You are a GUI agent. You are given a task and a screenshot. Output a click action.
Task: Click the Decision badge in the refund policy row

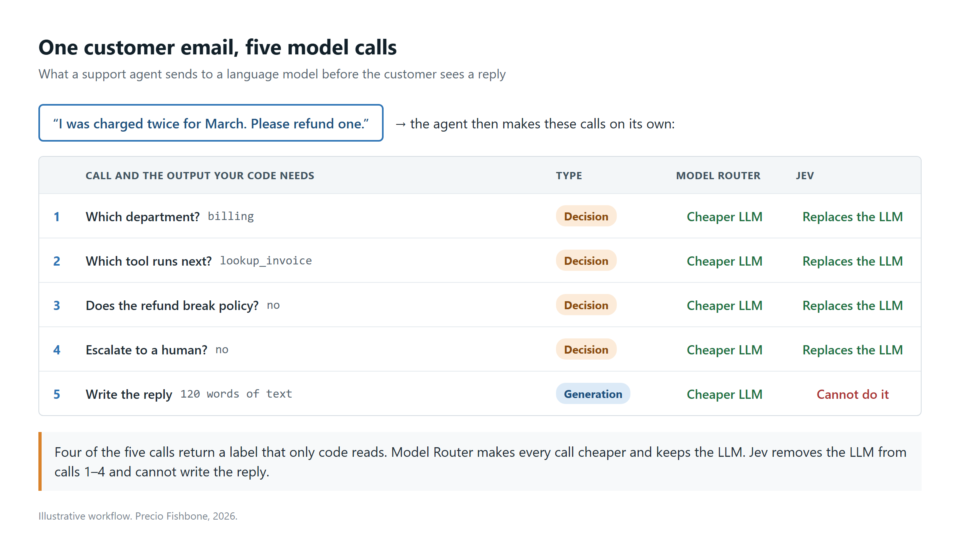coord(586,305)
